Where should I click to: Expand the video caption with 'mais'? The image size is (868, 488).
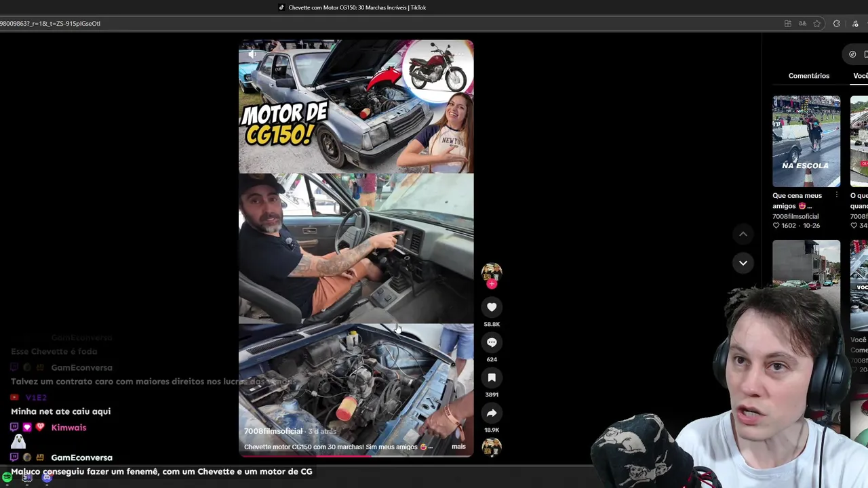[458, 447]
